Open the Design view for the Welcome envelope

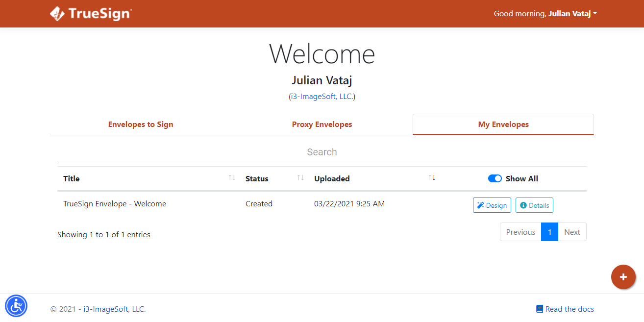492,205
